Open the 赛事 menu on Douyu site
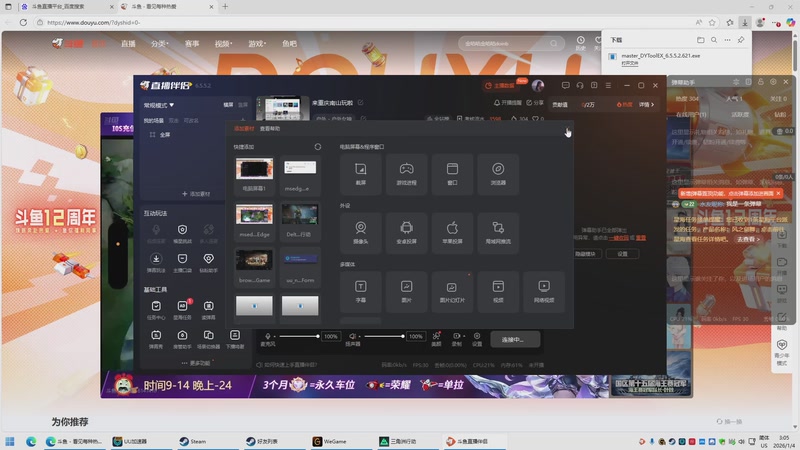Viewport: 800px width, 450px height. click(x=192, y=44)
